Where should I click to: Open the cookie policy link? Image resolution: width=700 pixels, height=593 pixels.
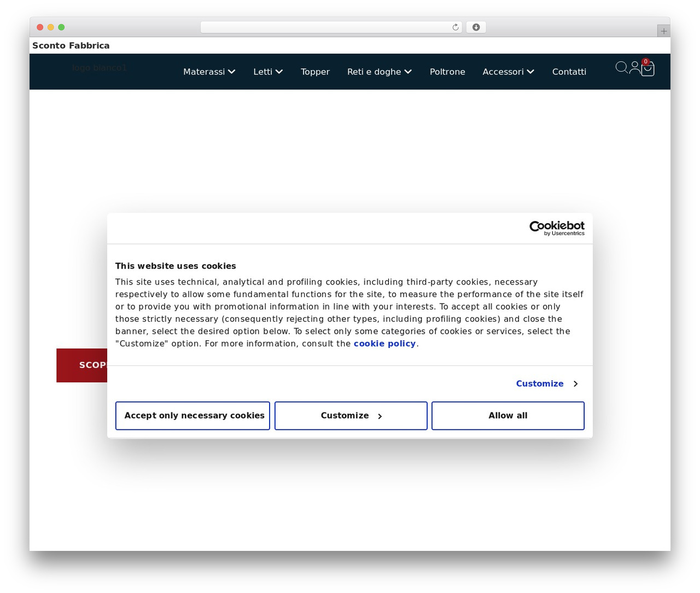click(384, 344)
